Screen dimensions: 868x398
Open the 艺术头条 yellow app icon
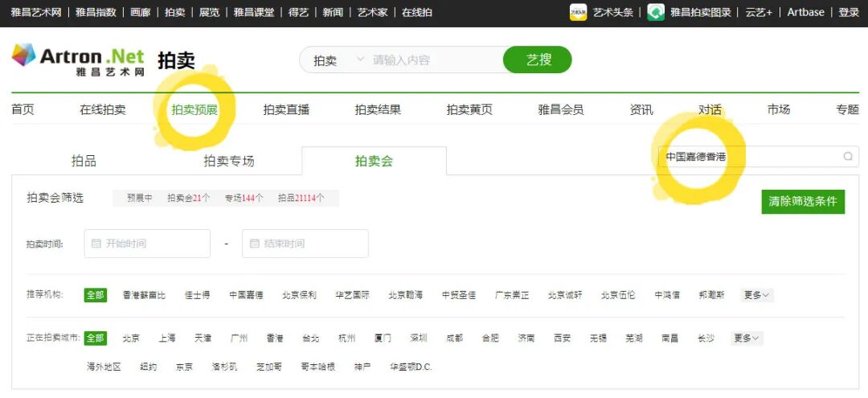(x=578, y=12)
